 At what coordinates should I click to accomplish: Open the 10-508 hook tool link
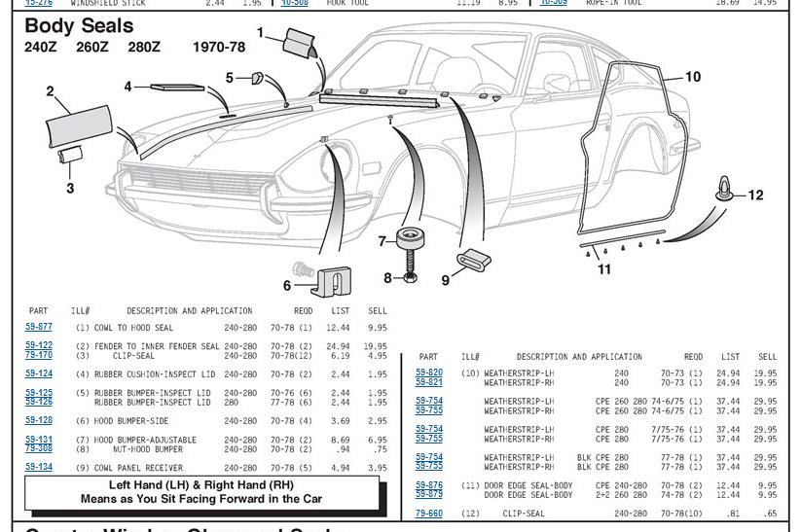click(295, 3)
